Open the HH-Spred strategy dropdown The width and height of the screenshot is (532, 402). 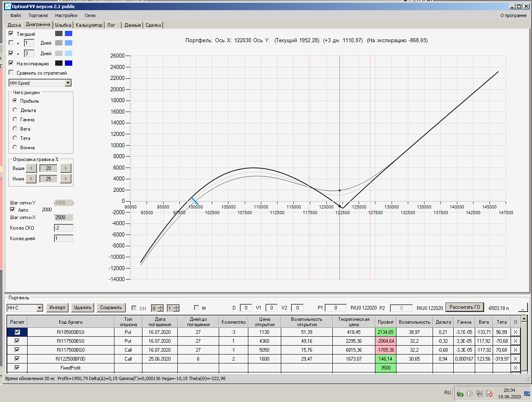click(x=68, y=83)
